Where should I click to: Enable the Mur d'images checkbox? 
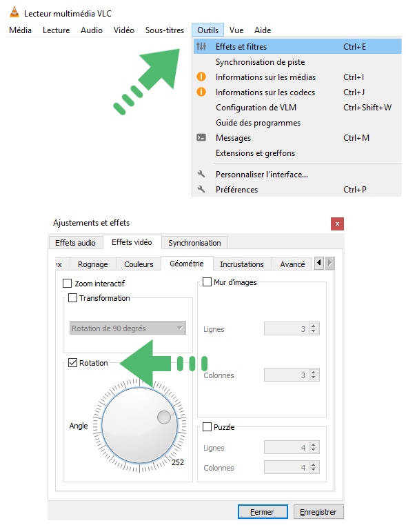pos(207,282)
